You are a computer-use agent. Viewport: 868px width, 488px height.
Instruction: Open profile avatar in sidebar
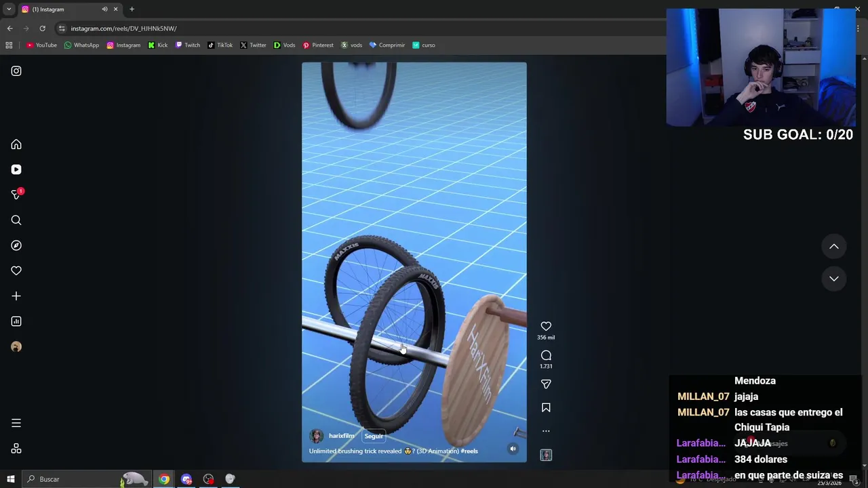(x=16, y=346)
